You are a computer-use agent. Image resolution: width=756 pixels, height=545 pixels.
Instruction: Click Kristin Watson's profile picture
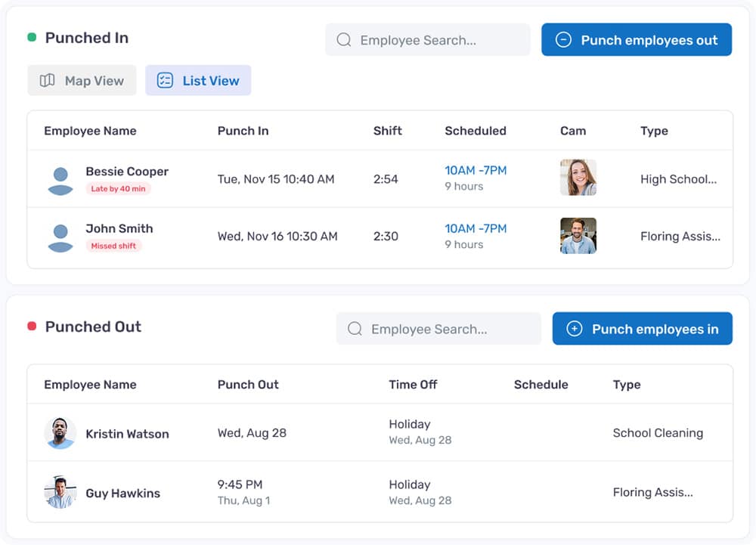click(x=60, y=433)
